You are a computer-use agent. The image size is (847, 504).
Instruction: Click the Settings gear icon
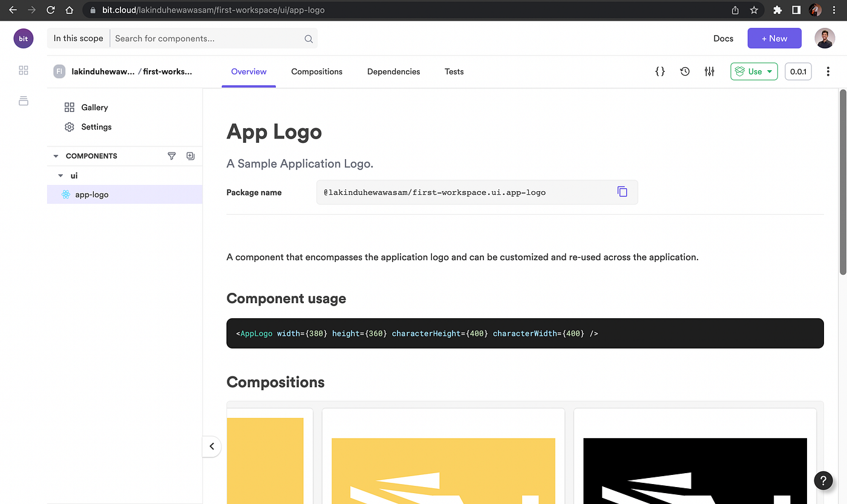pyautogui.click(x=70, y=127)
